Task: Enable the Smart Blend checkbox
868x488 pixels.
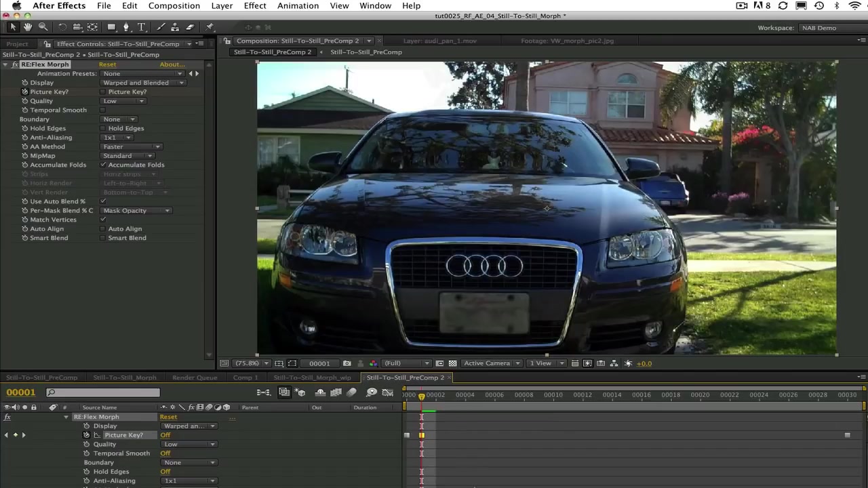Action: pos(103,238)
